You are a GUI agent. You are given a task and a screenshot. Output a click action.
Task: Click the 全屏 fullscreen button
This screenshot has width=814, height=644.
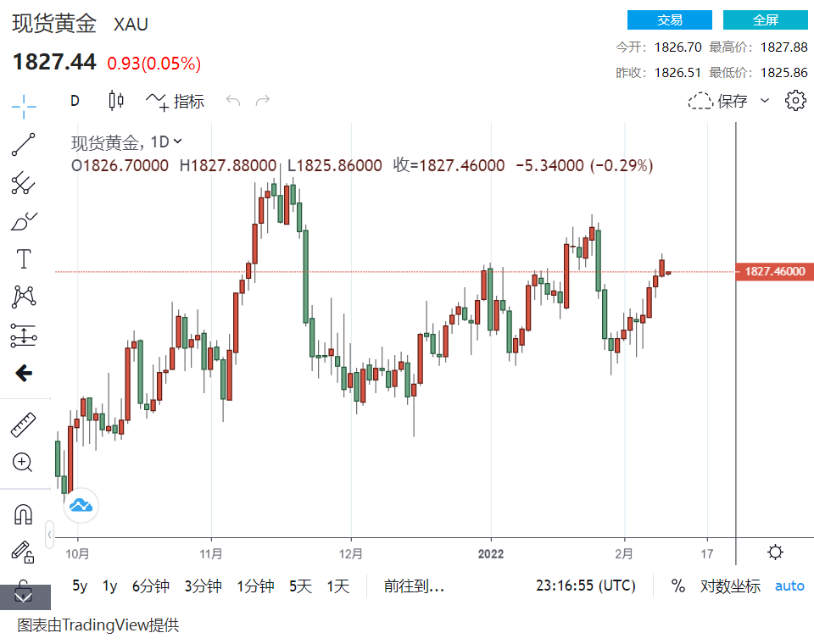click(x=765, y=20)
